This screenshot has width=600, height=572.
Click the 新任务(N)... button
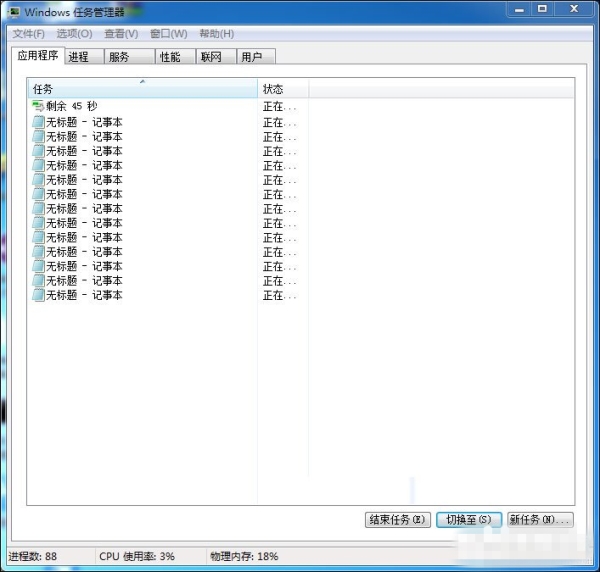tap(539, 520)
